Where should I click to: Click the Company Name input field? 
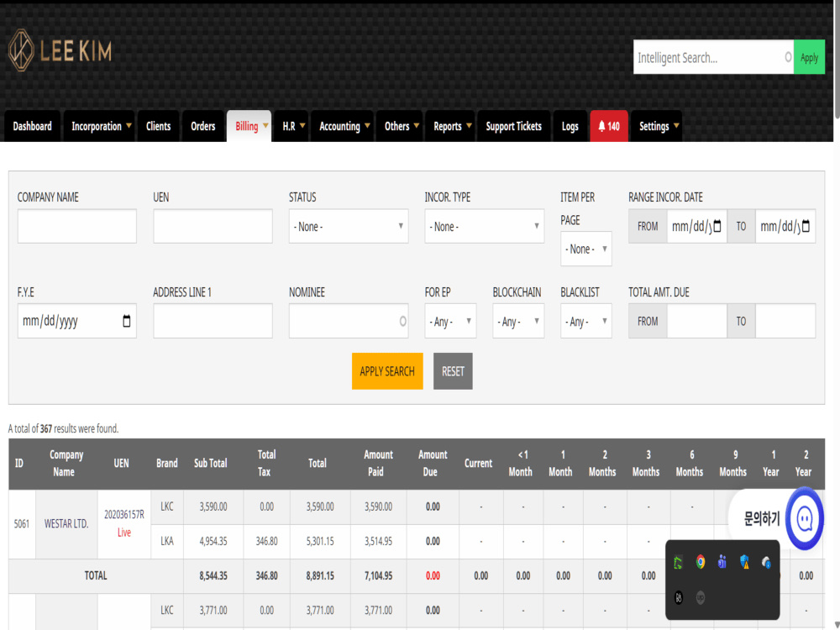pyautogui.click(x=77, y=226)
